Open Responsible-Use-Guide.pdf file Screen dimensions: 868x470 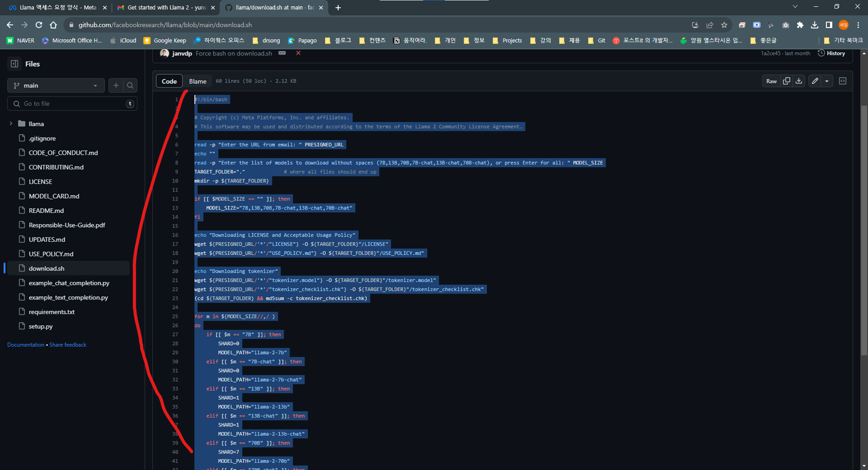point(67,225)
